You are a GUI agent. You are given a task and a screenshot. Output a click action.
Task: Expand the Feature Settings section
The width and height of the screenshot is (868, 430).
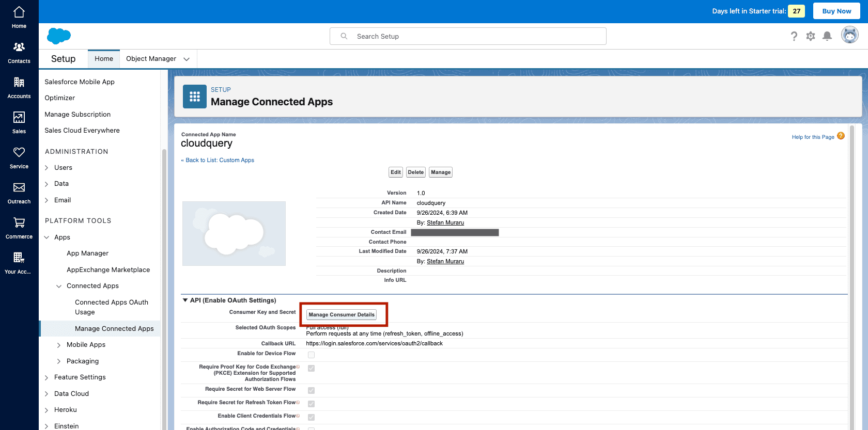[47, 377]
